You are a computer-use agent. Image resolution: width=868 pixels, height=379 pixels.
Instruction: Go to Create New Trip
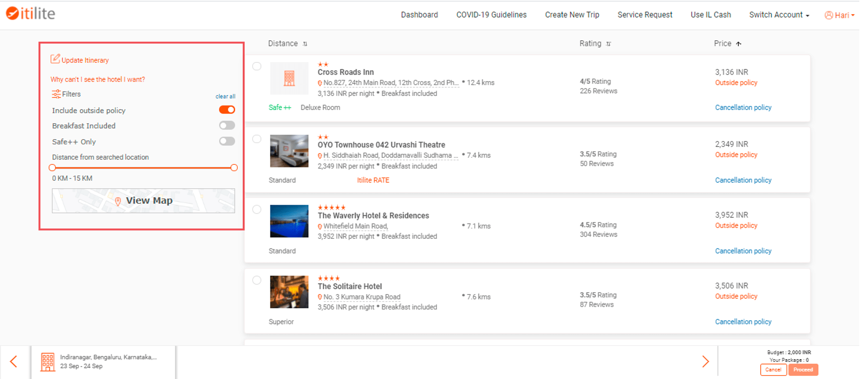572,15
